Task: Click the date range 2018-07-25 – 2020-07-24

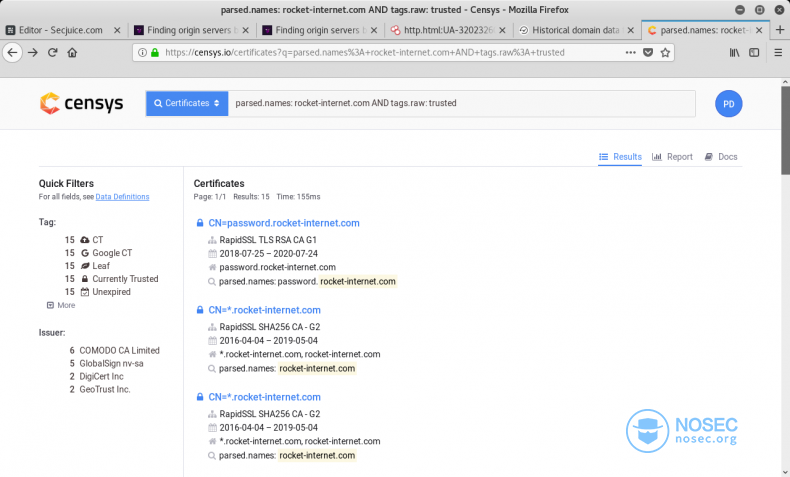Action: [x=269, y=254]
